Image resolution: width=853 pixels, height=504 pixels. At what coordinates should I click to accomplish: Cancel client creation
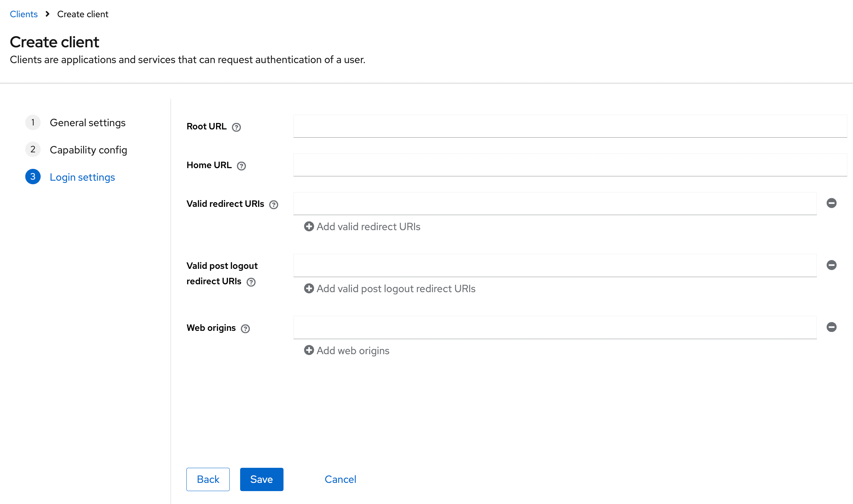[340, 479]
